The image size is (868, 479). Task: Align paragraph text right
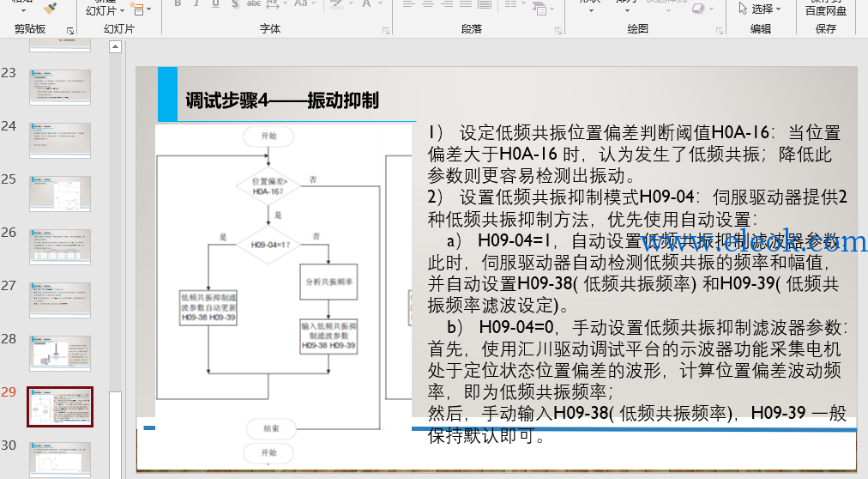pos(447,4)
